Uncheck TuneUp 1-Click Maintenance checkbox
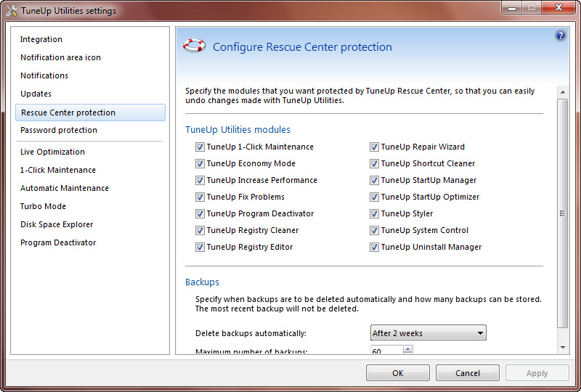 pos(200,147)
